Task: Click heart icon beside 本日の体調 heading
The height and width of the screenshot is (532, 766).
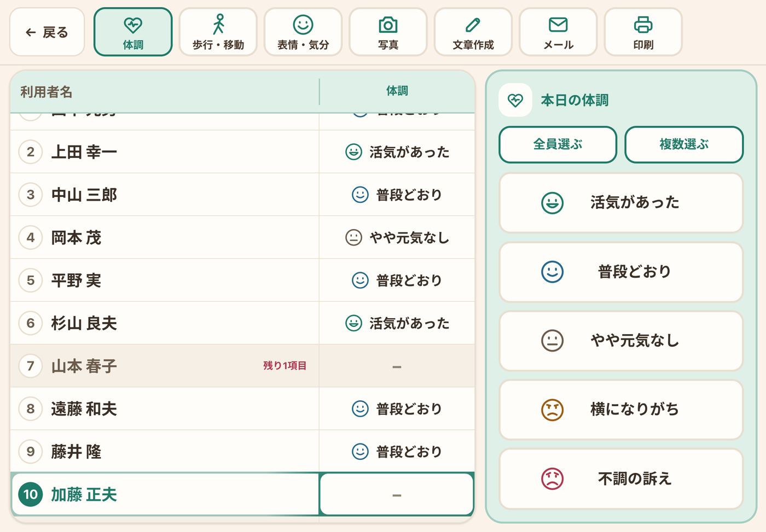Action: (515, 100)
